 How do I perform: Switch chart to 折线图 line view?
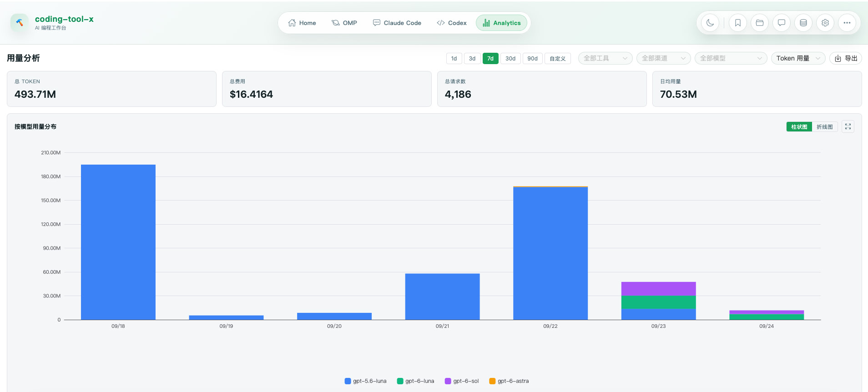pos(824,127)
